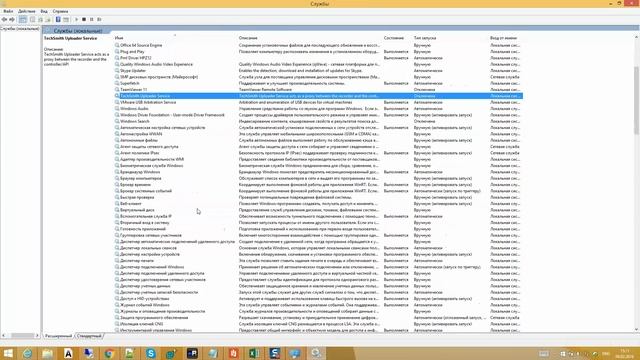Select the Брандмауэр Windows service
Viewport: 640px width, 360px height.
coord(140,172)
